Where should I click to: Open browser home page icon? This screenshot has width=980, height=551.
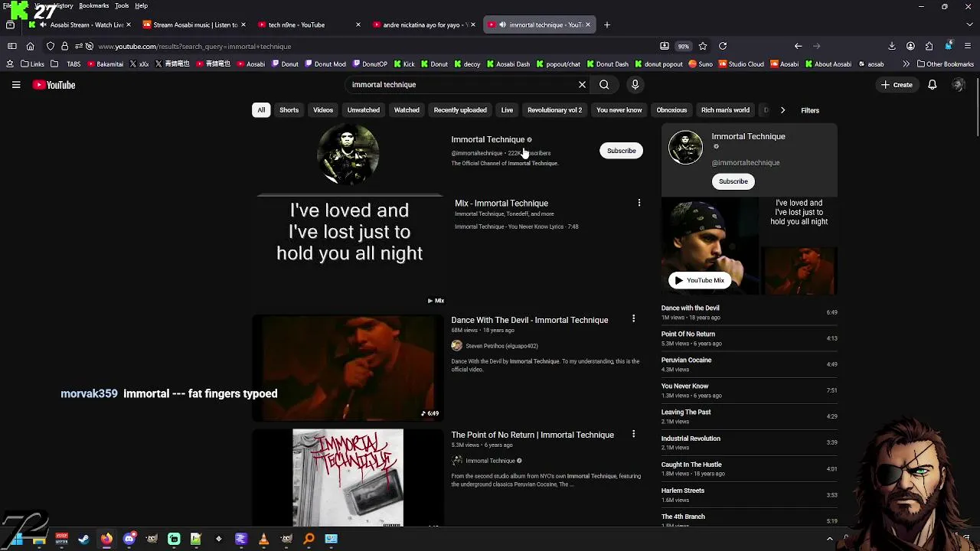tap(30, 46)
